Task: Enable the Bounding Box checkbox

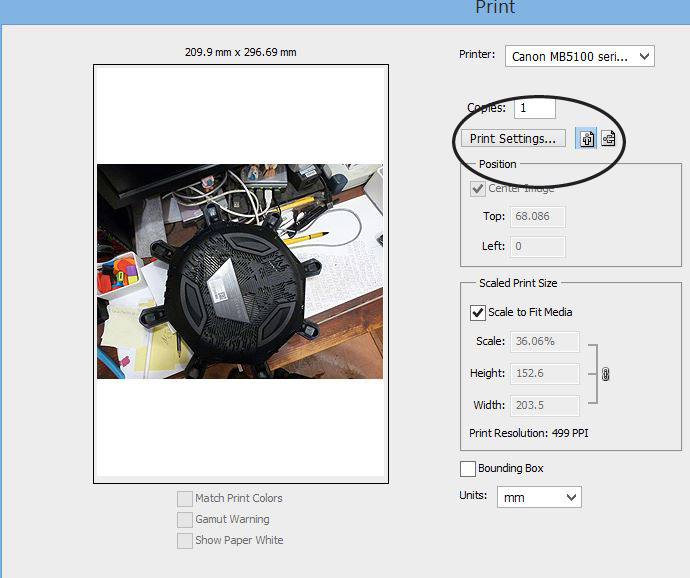Action: [468, 468]
